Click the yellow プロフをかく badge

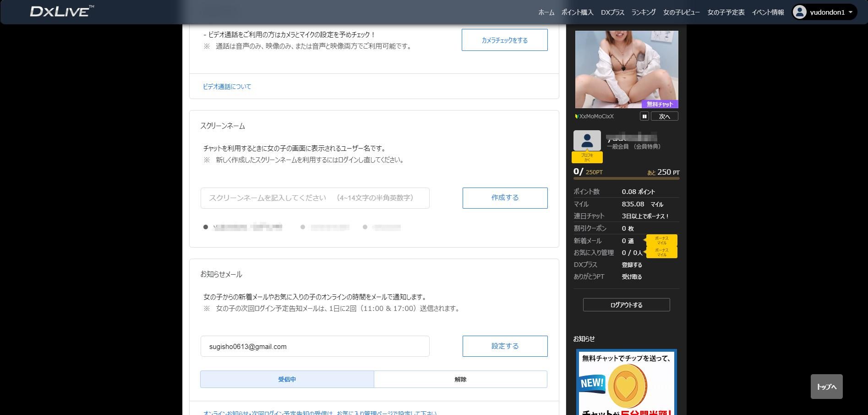(x=587, y=157)
